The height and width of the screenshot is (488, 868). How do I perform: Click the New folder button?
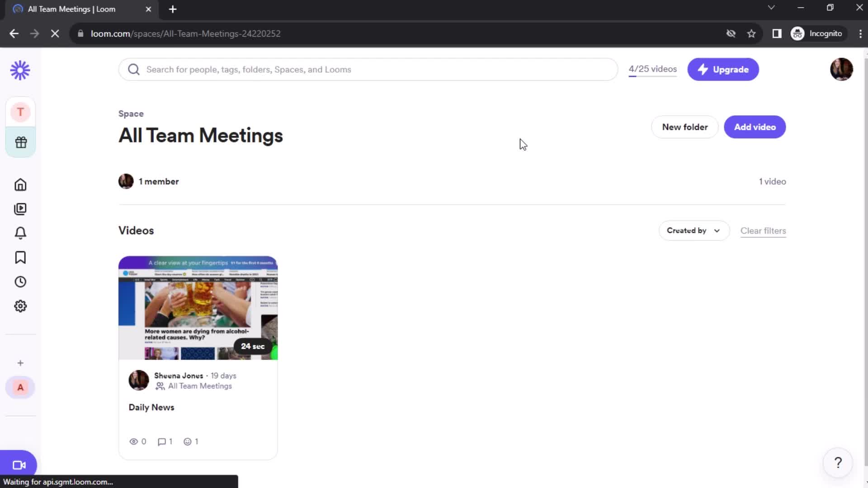(x=685, y=127)
